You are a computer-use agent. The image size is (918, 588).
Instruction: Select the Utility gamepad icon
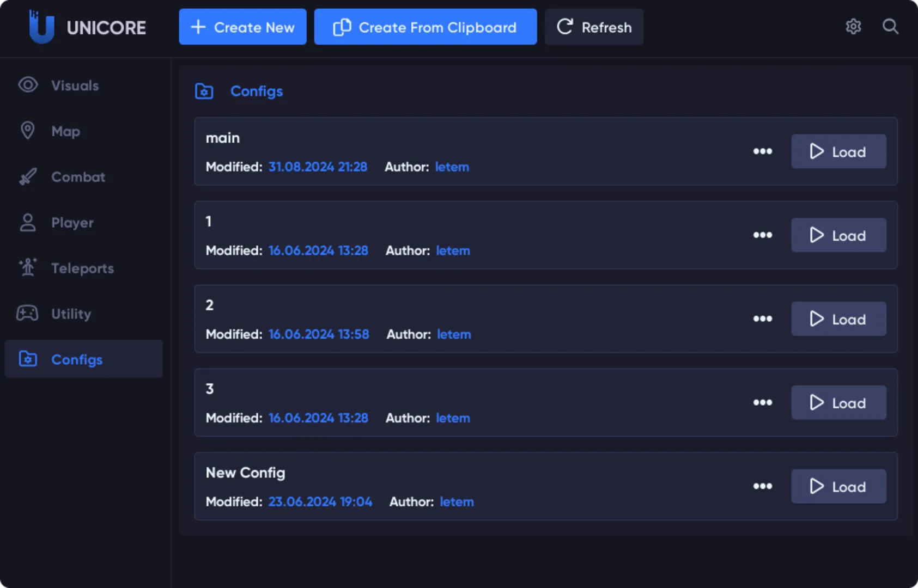27,313
